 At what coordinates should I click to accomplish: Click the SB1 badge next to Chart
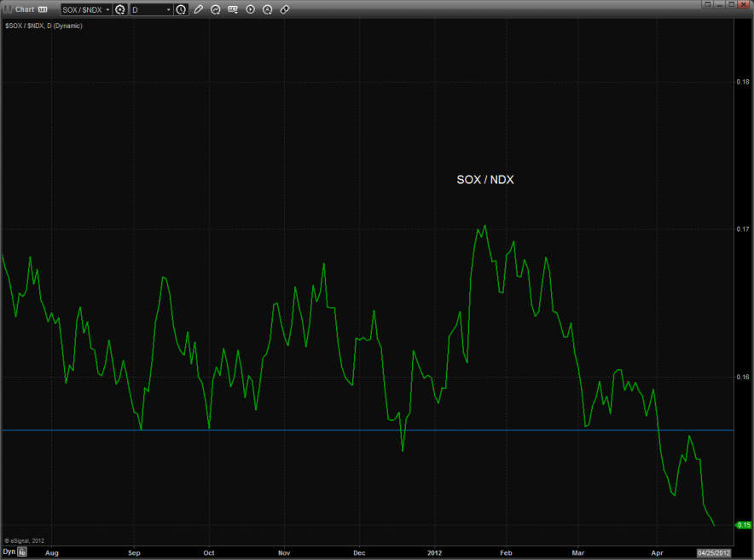[x=43, y=9]
